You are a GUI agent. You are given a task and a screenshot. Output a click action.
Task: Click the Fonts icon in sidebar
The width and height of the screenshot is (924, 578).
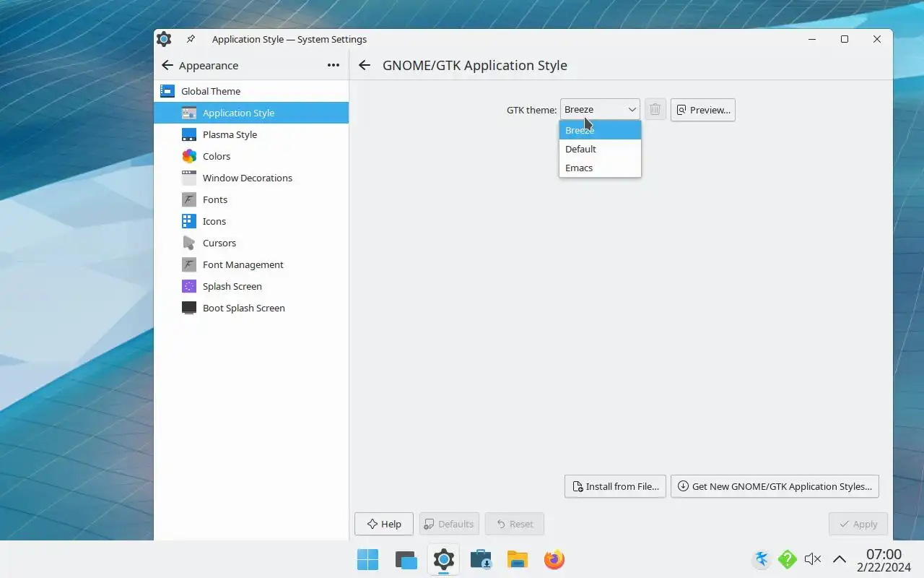coord(189,199)
